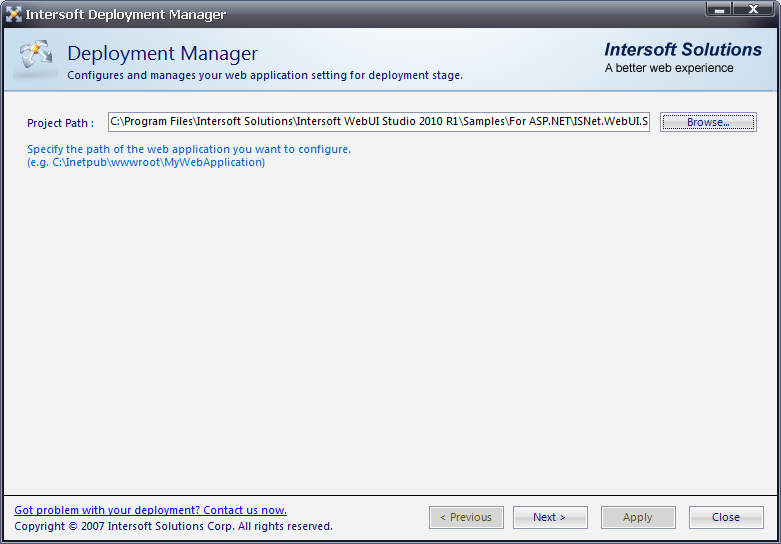Click the 'Project Path :' label
The height and width of the screenshot is (544, 781).
click(60, 123)
